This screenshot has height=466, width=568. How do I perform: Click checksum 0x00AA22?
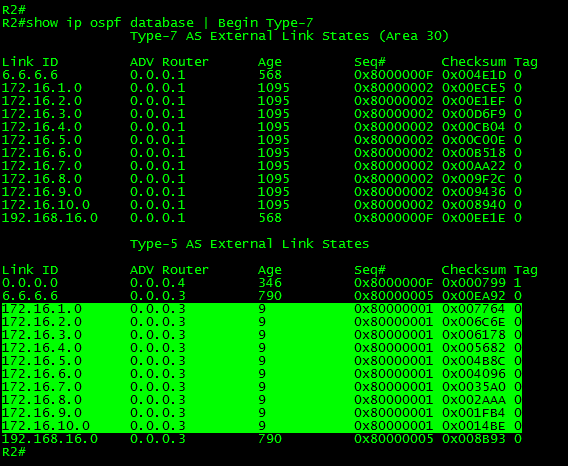point(473,166)
